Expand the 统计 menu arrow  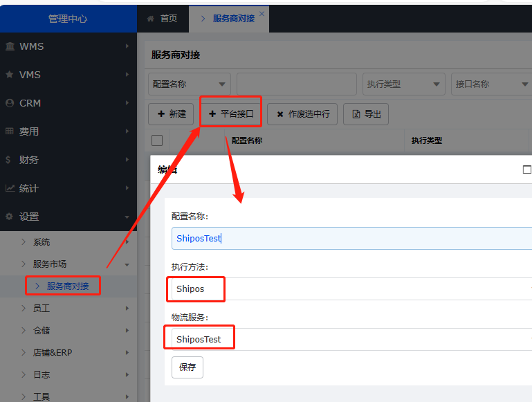pyautogui.click(x=127, y=188)
